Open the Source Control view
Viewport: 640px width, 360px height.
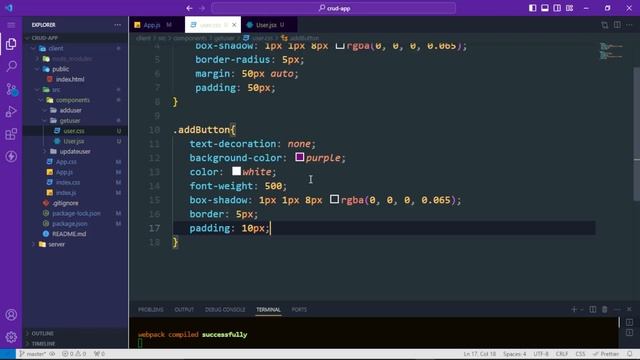tap(11, 89)
